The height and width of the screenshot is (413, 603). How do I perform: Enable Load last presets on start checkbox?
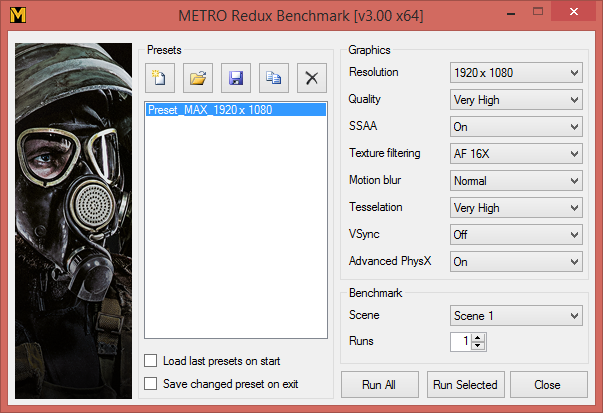[x=150, y=361]
